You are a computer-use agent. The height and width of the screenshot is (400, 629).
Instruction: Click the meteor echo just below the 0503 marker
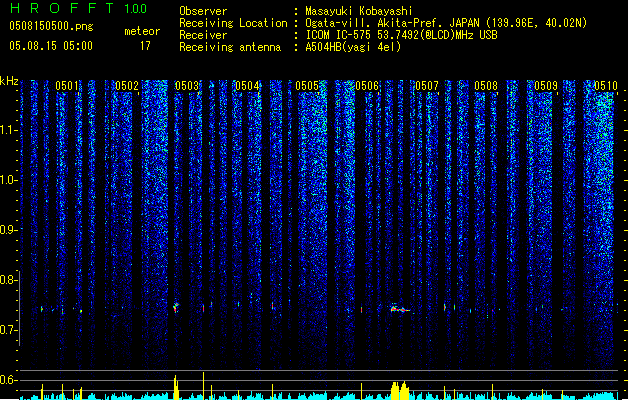pos(175,308)
